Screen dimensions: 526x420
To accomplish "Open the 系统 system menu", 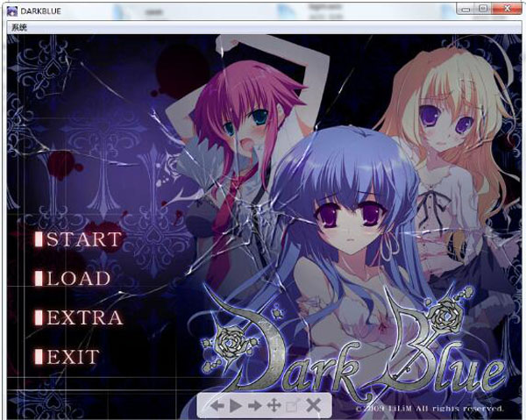I will [x=18, y=27].
